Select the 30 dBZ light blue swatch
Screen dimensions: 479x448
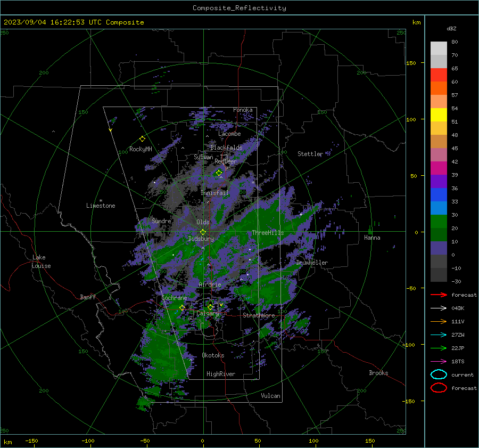coord(439,208)
